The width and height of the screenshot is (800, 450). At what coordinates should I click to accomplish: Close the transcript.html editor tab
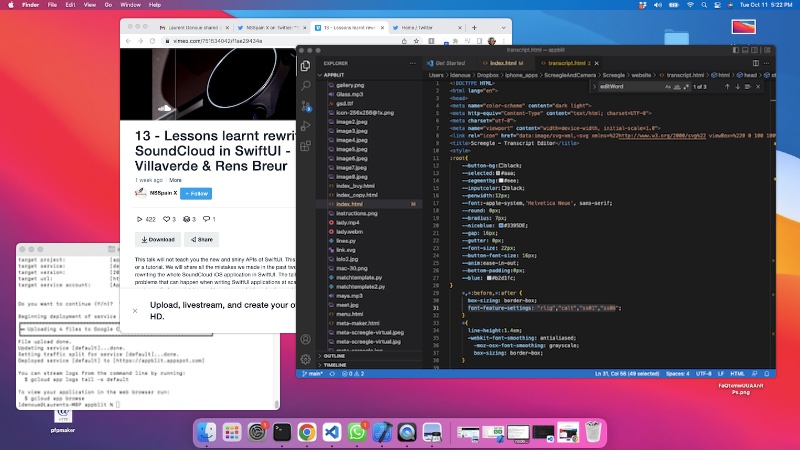(596, 63)
